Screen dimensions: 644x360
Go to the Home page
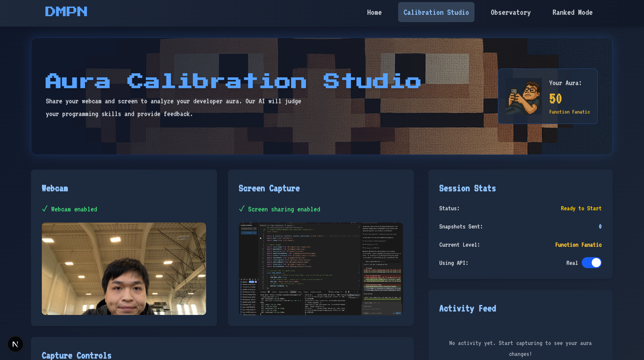tap(374, 12)
